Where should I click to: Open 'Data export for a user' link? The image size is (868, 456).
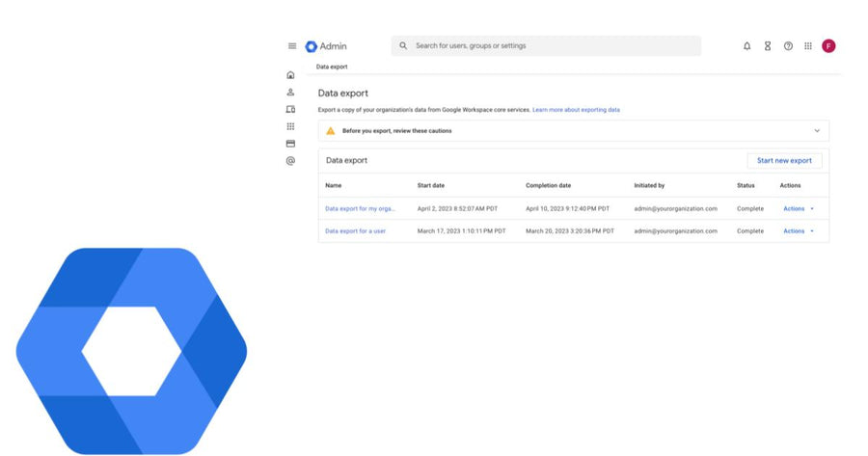[x=355, y=230]
